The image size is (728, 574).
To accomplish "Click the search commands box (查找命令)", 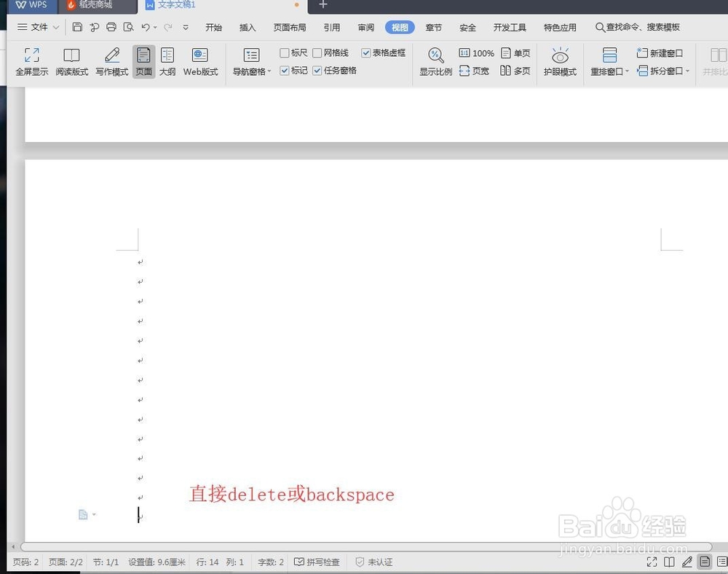I will [x=638, y=28].
